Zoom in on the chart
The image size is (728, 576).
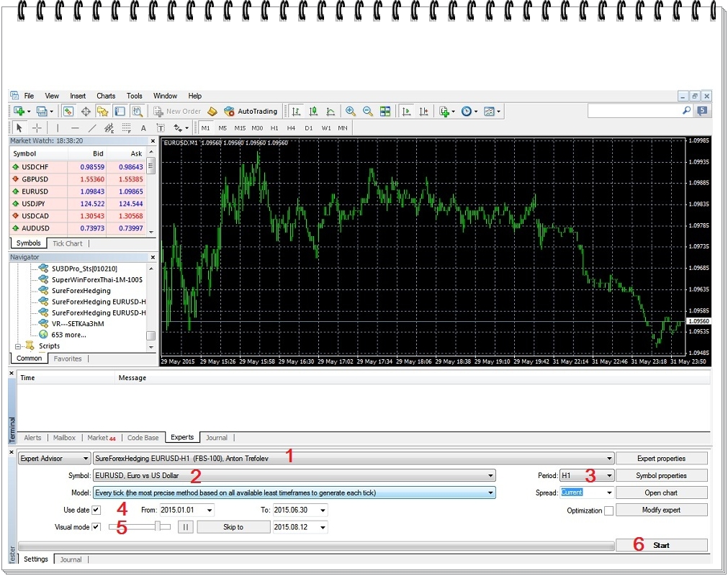[x=351, y=112]
